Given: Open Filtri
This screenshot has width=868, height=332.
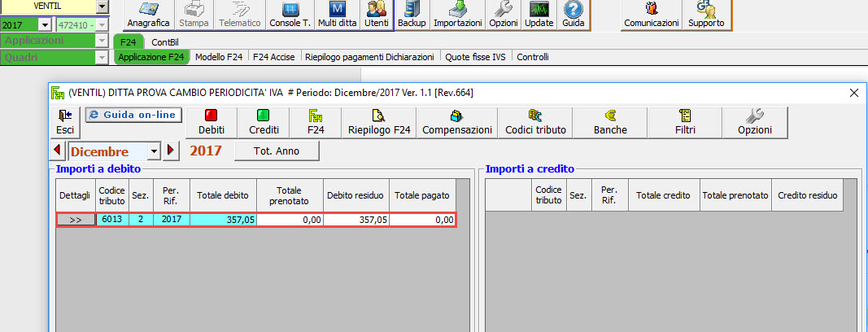Looking at the screenshot, I should coord(685,123).
